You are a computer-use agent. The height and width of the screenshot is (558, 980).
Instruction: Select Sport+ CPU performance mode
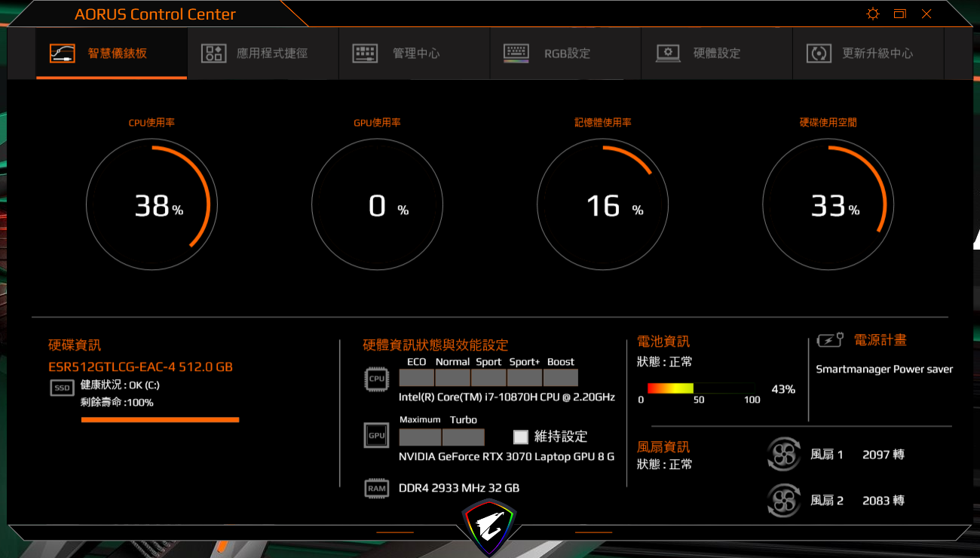pos(525,378)
